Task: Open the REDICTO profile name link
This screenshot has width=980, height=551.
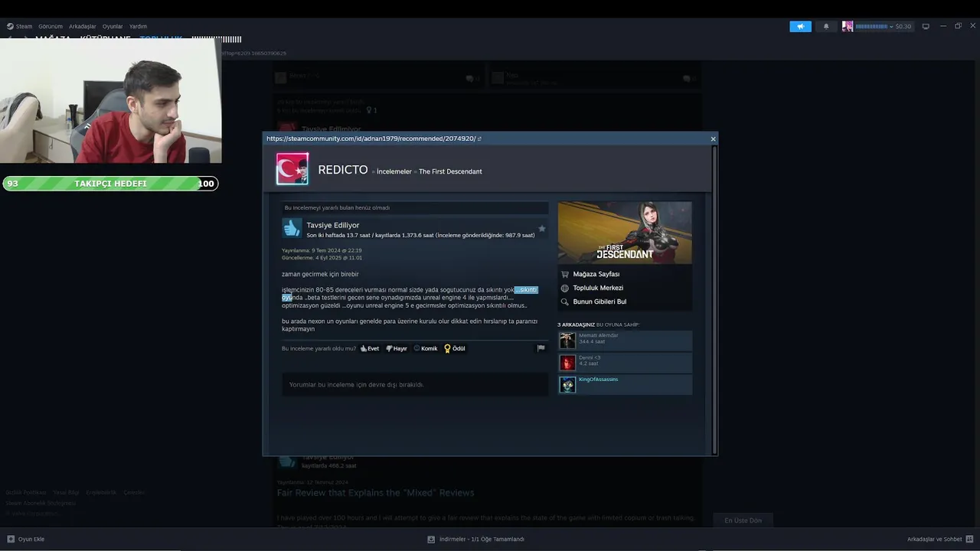Action: pos(343,170)
